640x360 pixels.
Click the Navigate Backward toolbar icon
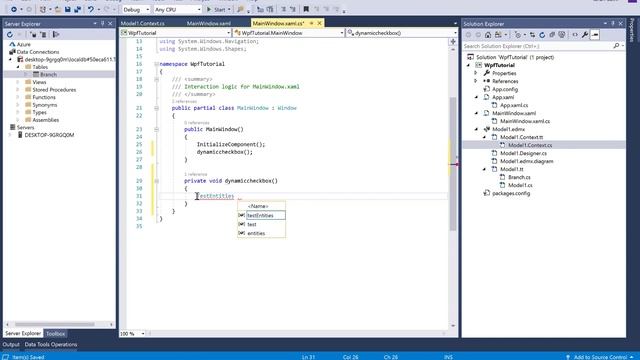tap(14, 9)
